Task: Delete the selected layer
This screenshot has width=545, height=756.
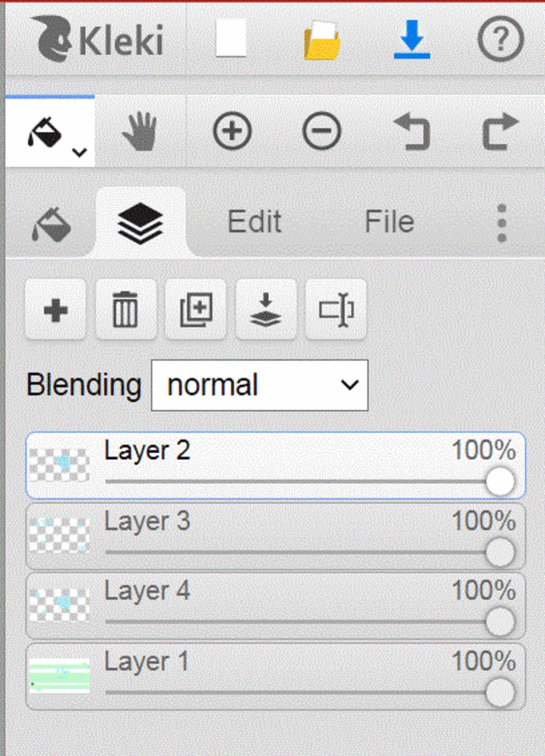Action: (126, 310)
